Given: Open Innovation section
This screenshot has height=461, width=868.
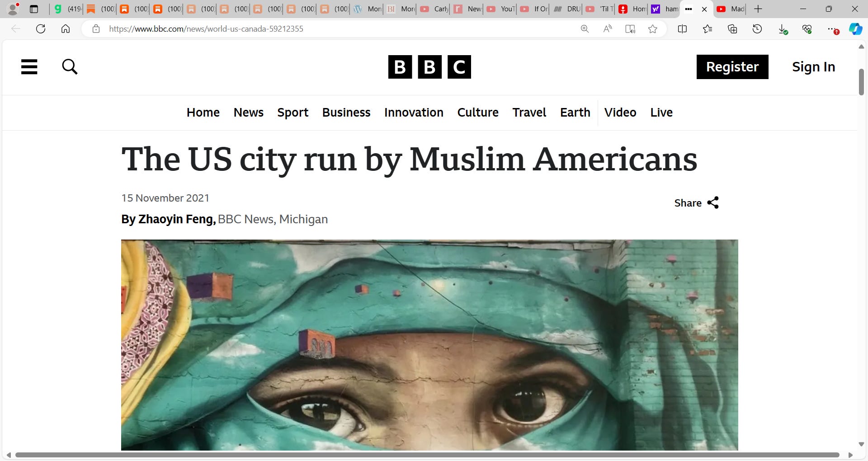Looking at the screenshot, I should 414,113.
